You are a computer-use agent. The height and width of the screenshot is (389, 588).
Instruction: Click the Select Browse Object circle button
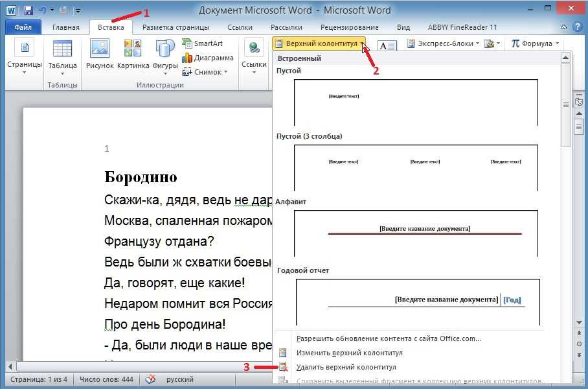[x=579, y=344]
